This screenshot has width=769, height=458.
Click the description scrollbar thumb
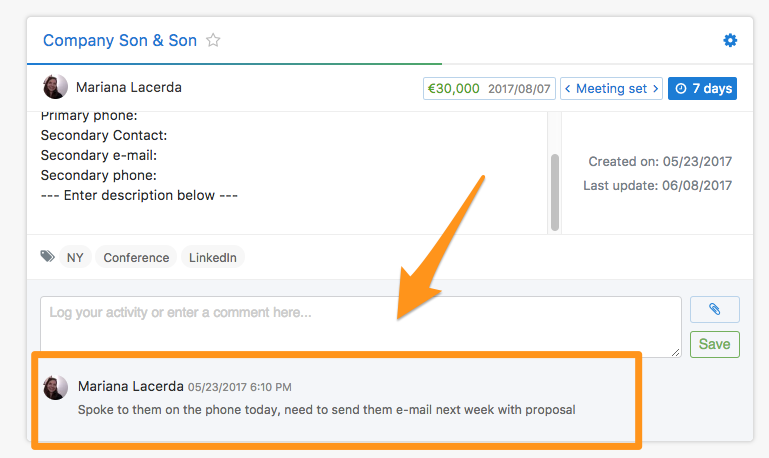click(554, 190)
